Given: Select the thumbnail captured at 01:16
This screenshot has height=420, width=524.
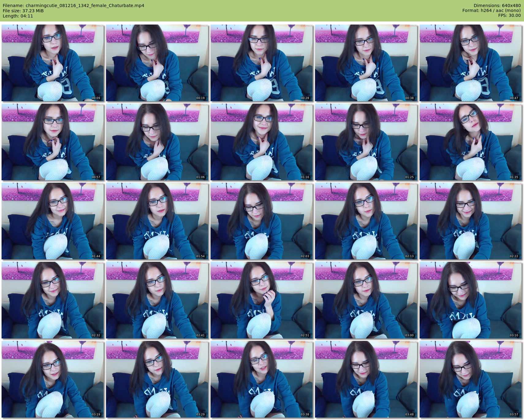Looking at the screenshot, I should (x=262, y=142).
